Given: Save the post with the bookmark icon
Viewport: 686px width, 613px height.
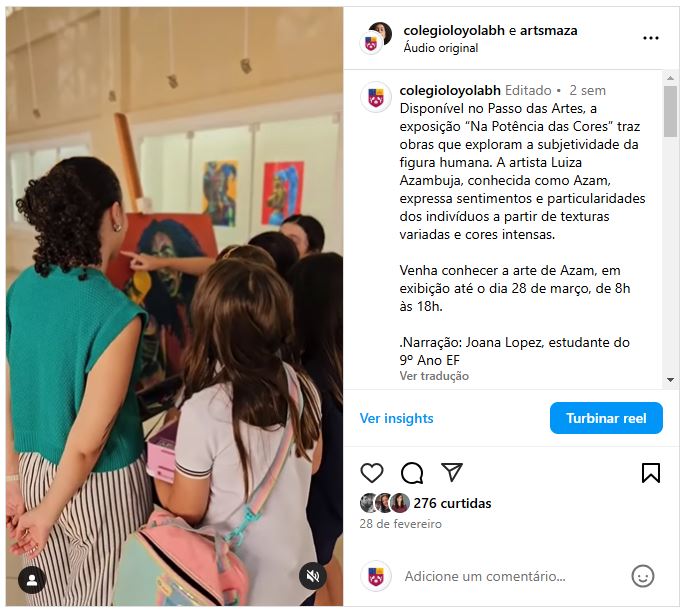Looking at the screenshot, I should [651, 473].
